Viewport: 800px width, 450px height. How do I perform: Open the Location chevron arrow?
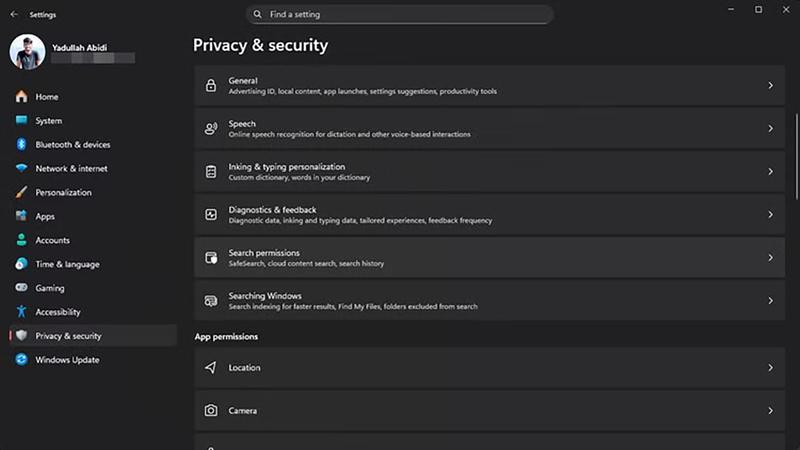pyautogui.click(x=771, y=368)
